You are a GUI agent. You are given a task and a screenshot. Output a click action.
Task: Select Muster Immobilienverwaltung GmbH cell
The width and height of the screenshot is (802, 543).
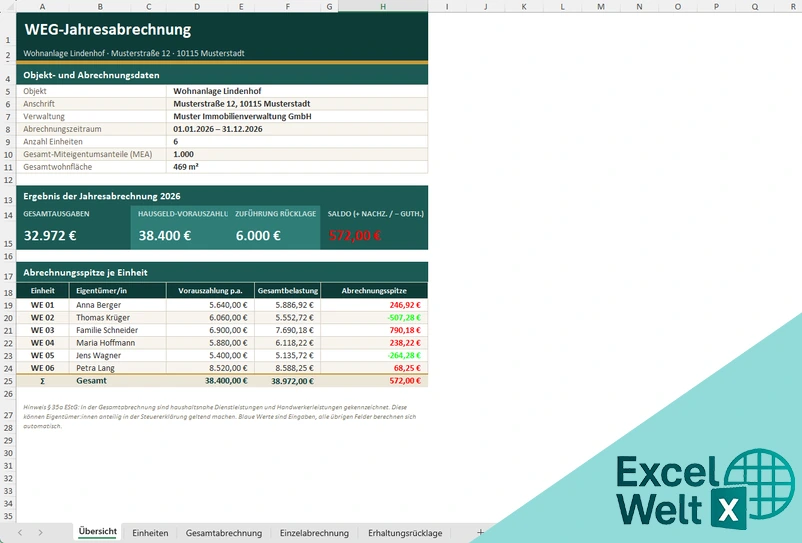(x=297, y=117)
